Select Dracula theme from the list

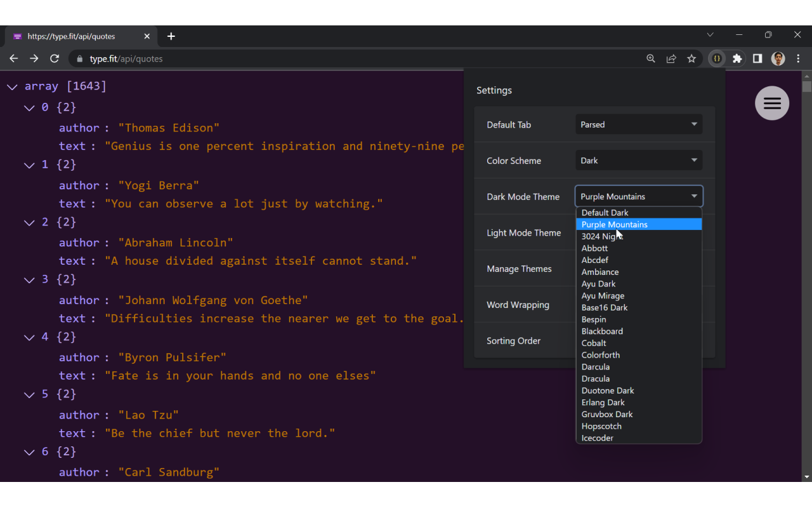(596, 378)
